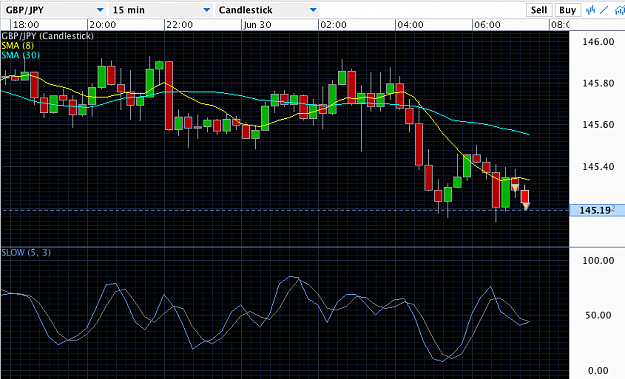Viewport: 625px width, 379px height.
Task: Click the SMA (8) indicator label
Action: coord(18,45)
